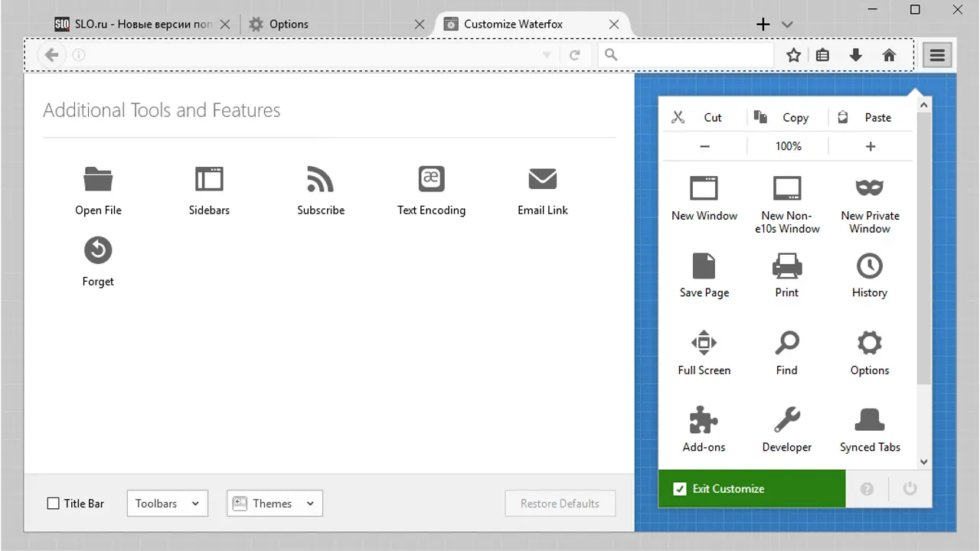The height and width of the screenshot is (551, 980).
Task: Select the Forget history icon
Action: [x=98, y=250]
